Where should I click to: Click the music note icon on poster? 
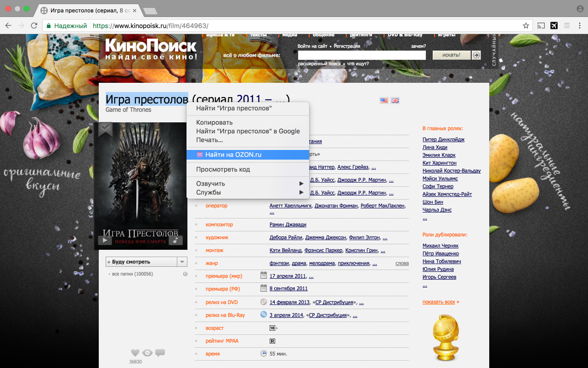click(175, 240)
